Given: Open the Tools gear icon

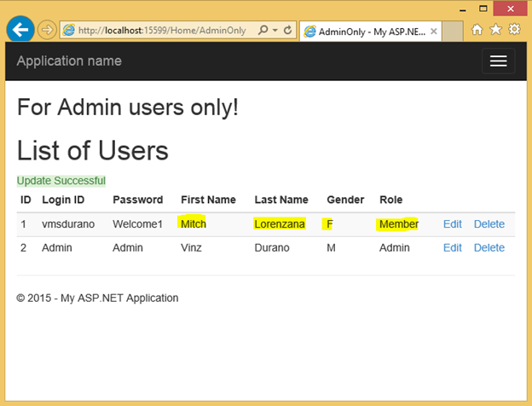Looking at the screenshot, I should click(x=514, y=30).
